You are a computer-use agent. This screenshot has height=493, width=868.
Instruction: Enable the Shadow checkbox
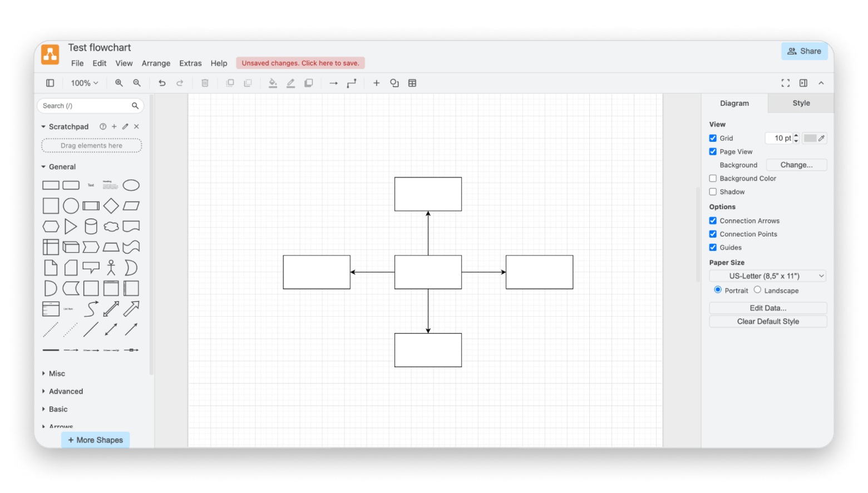tap(713, 192)
